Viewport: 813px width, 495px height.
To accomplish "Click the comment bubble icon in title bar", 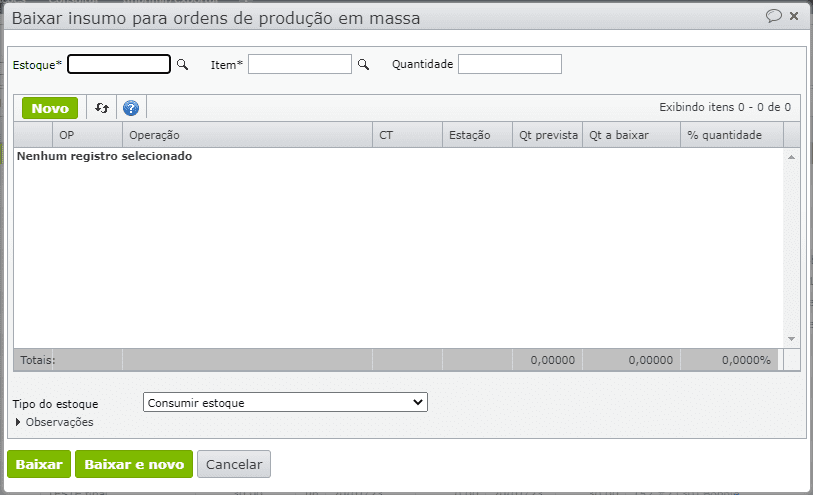I will (x=773, y=16).
